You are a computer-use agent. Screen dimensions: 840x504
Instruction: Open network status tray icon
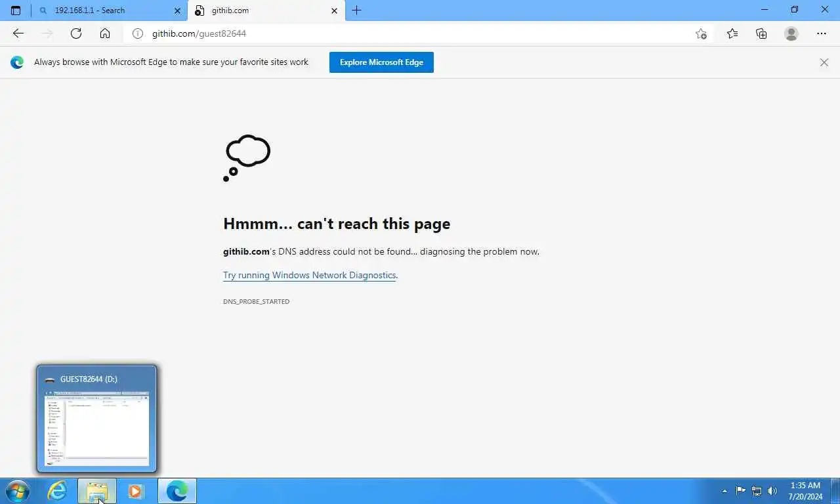point(757,491)
